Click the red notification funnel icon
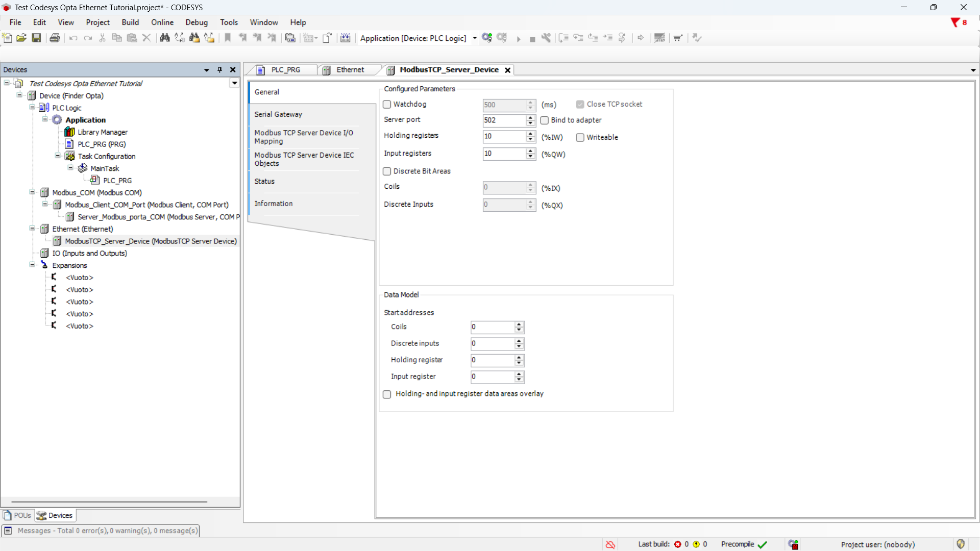Image resolution: width=980 pixels, height=551 pixels. pos(954,22)
